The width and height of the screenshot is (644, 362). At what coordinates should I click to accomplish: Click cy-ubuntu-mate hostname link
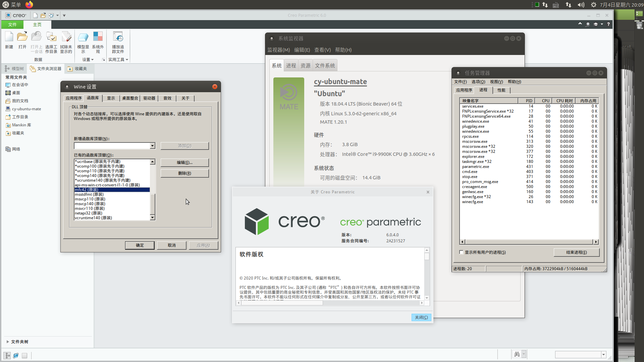[340, 82]
